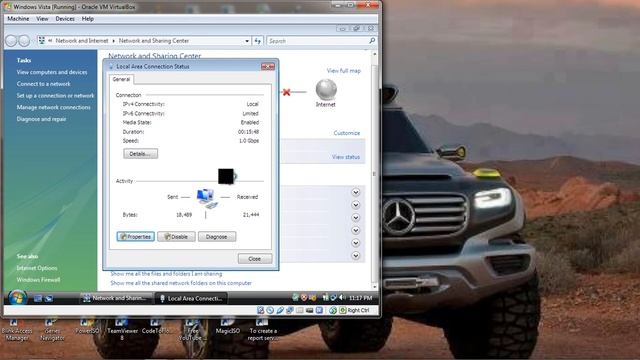Open Internet Options under See also
The height and width of the screenshot is (360, 640).
[x=37, y=268]
